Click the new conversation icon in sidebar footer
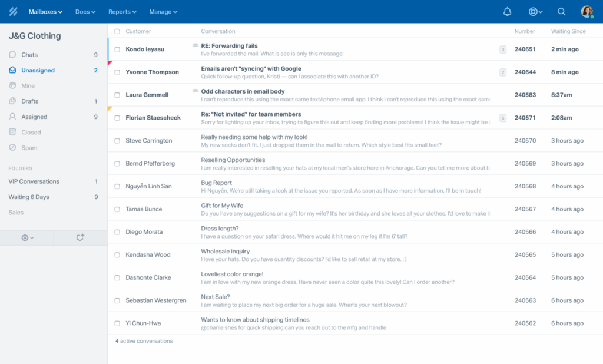Screen dimensions: 603x364 coord(80,237)
